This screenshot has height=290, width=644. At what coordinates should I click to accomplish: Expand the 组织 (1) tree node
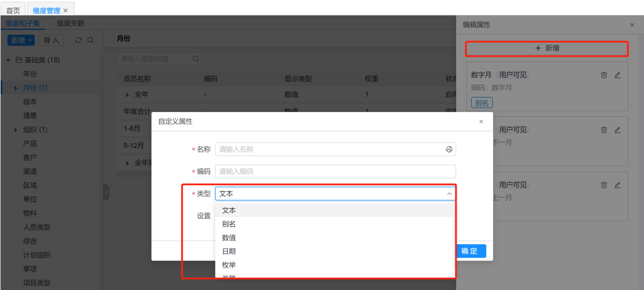click(x=16, y=130)
